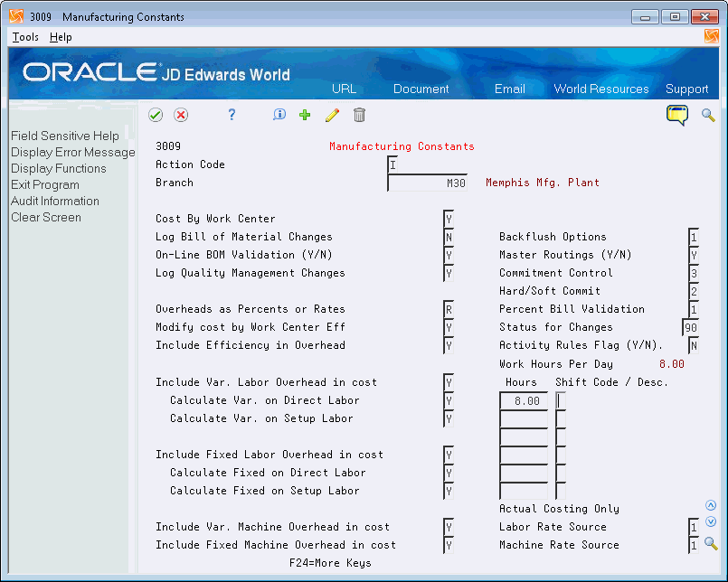Click the trash can Delete icon
Image resolution: width=728 pixels, height=582 pixels.
(x=359, y=115)
